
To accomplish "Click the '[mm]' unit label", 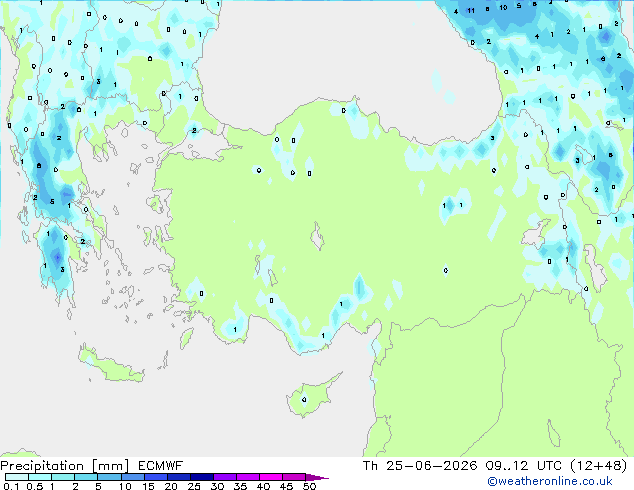I will point(110,466).
